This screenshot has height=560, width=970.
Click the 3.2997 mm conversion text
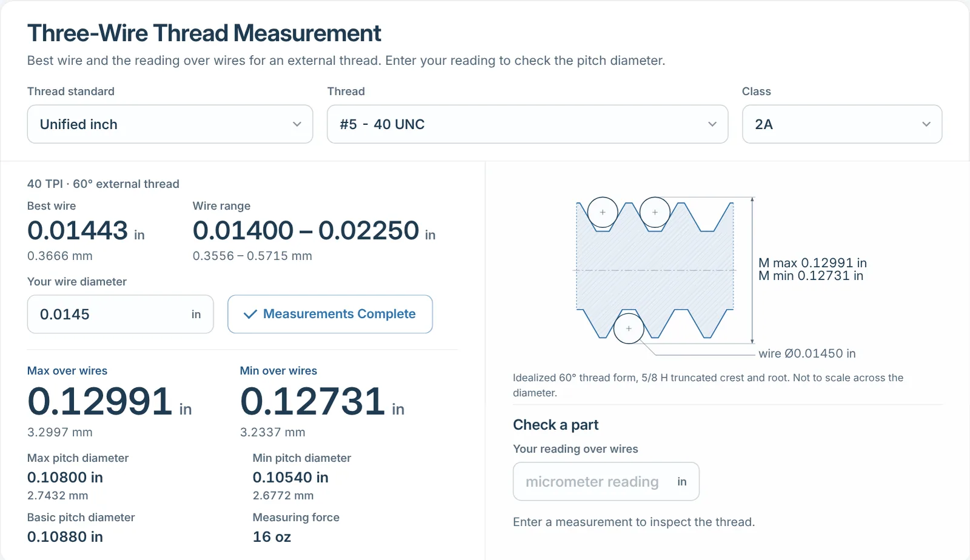click(x=60, y=432)
